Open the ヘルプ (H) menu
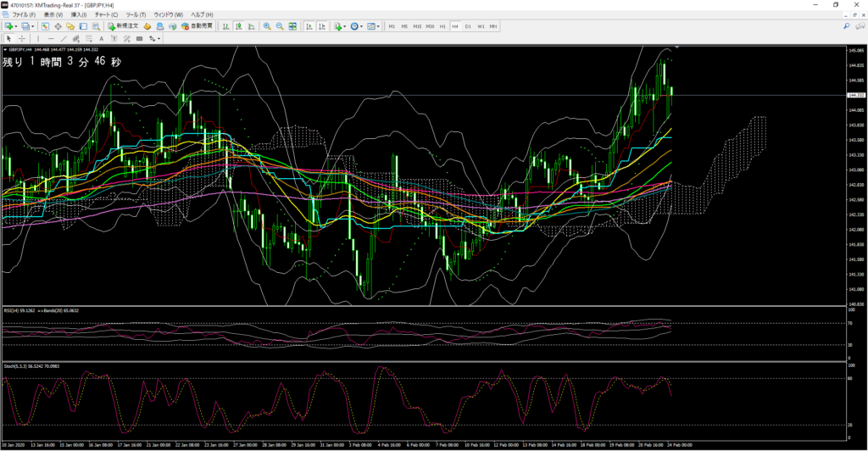 point(202,14)
